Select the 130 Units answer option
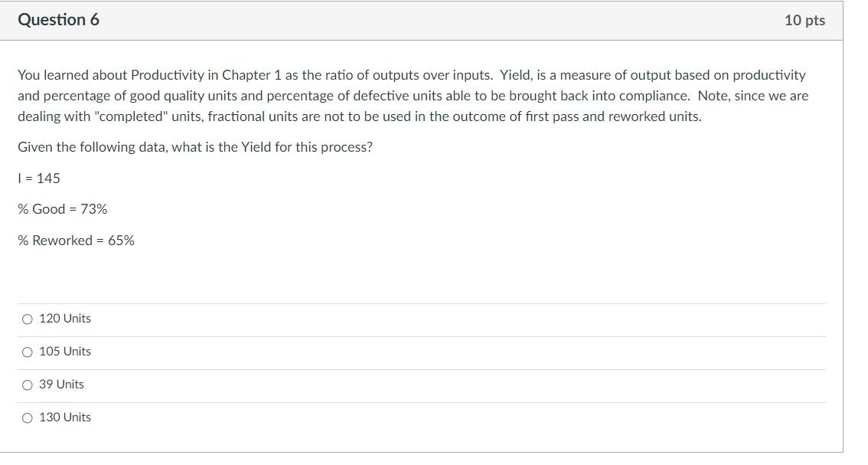This screenshot has width=868, height=465. pyautogui.click(x=28, y=417)
